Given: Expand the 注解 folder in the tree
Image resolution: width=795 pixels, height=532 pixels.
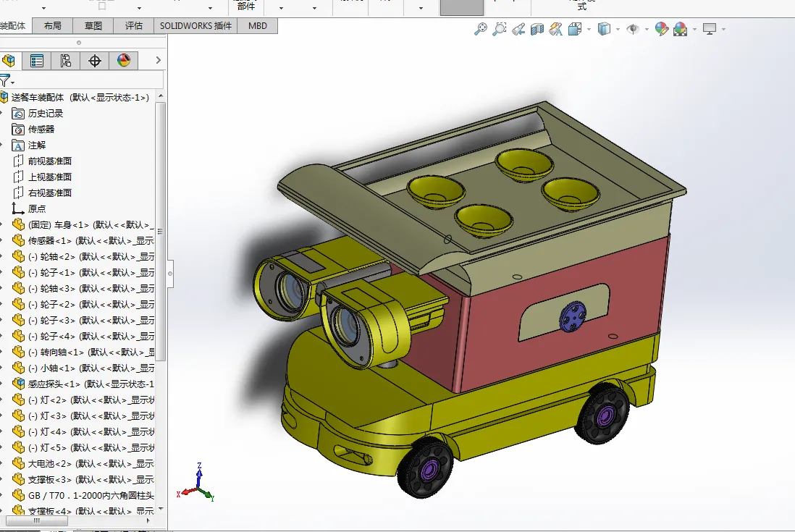Looking at the screenshot, I should click(x=3, y=145).
